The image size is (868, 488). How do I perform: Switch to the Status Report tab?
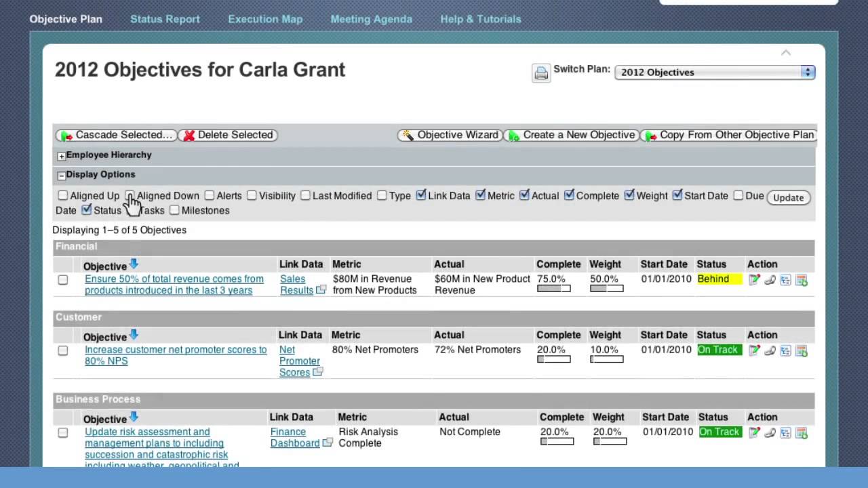tap(165, 19)
